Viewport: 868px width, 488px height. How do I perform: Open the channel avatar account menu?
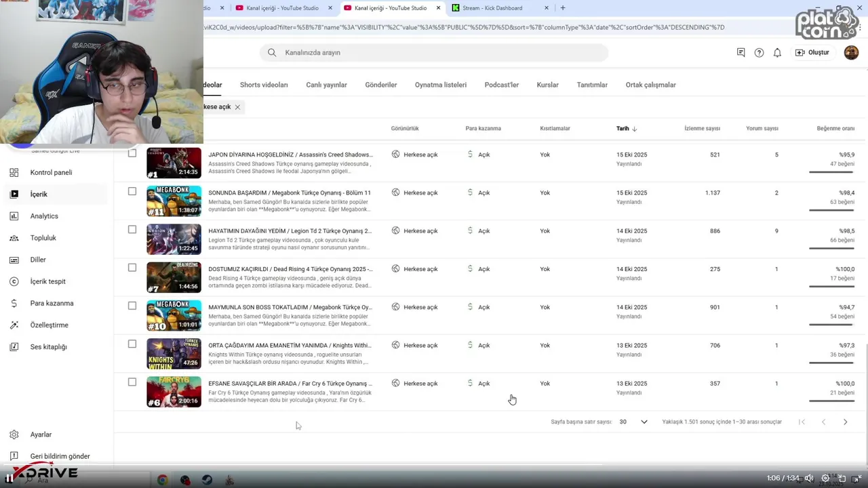click(851, 52)
